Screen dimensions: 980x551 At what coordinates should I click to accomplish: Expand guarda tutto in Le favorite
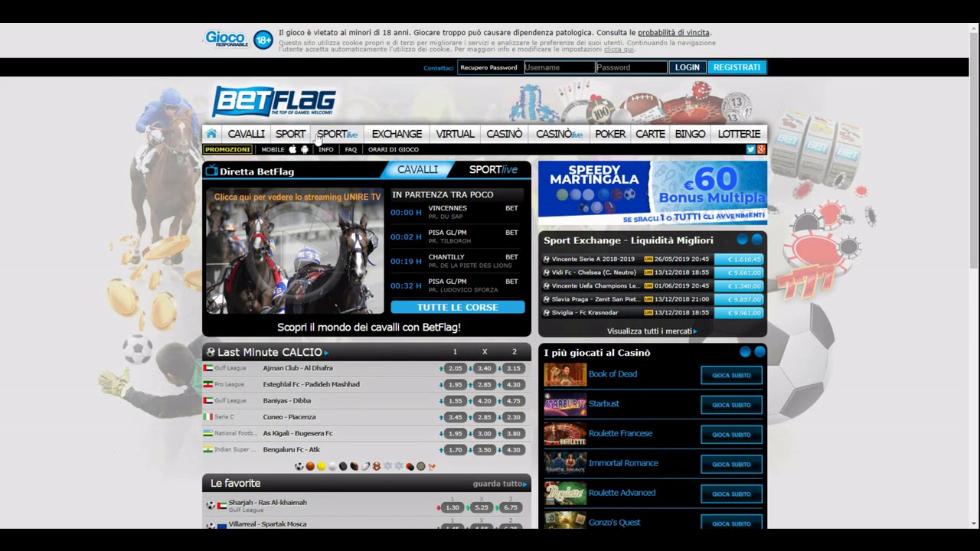[500, 484]
